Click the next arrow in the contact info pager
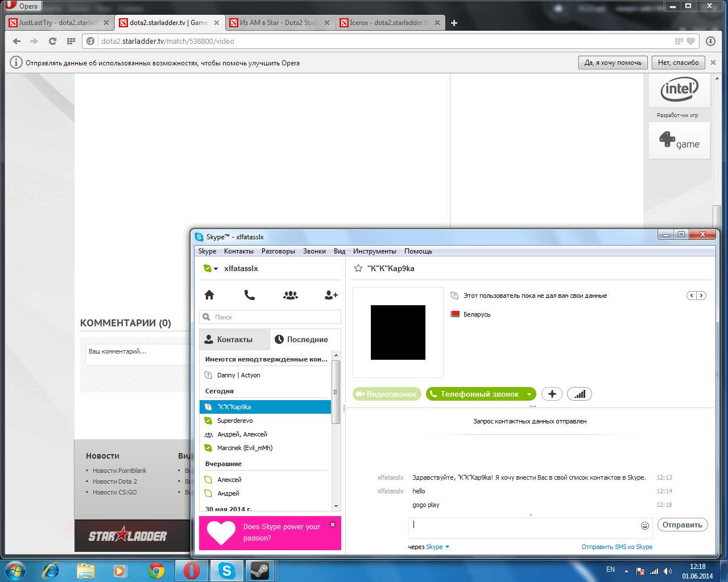The width and height of the screenshot is (728, 582). click(x=701, y=296)
